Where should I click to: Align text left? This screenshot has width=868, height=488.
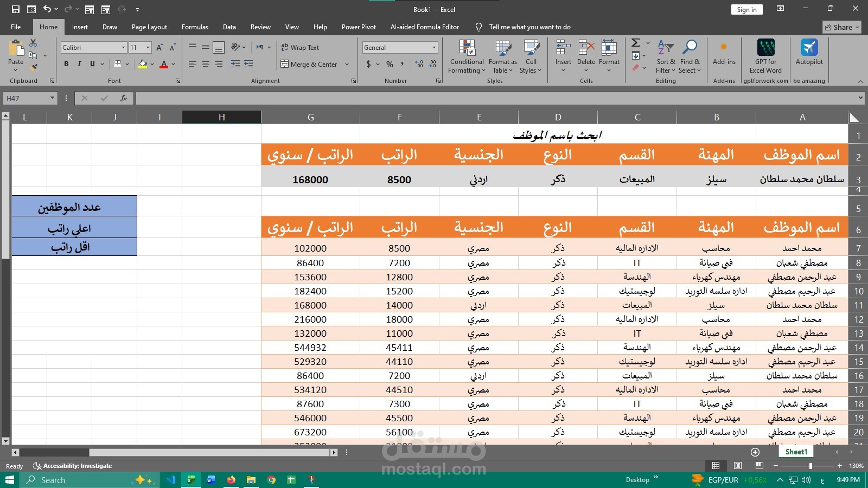(x=193, y=64)
